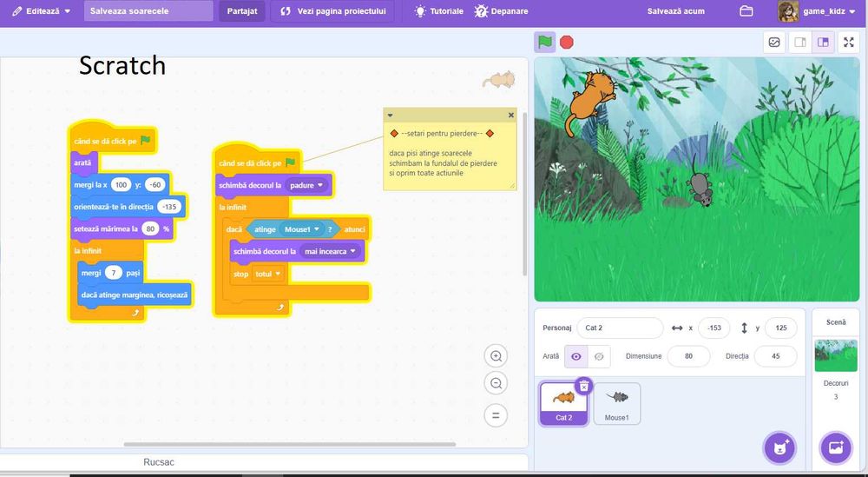
Task: Click the stage screenshot icon button
Action: pyautogui.click(x=774, y=42)
